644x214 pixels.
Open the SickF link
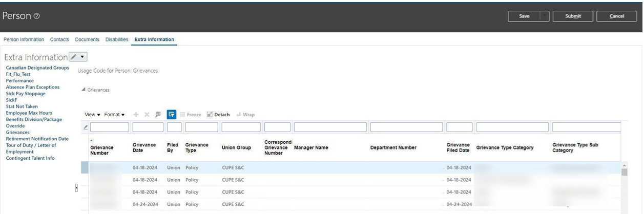[12, 100]
